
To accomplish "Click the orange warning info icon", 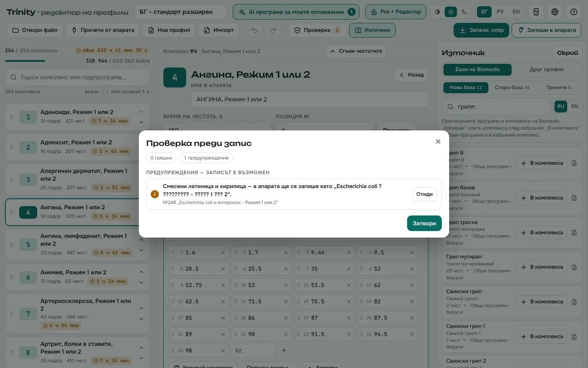I will point(155,194).
